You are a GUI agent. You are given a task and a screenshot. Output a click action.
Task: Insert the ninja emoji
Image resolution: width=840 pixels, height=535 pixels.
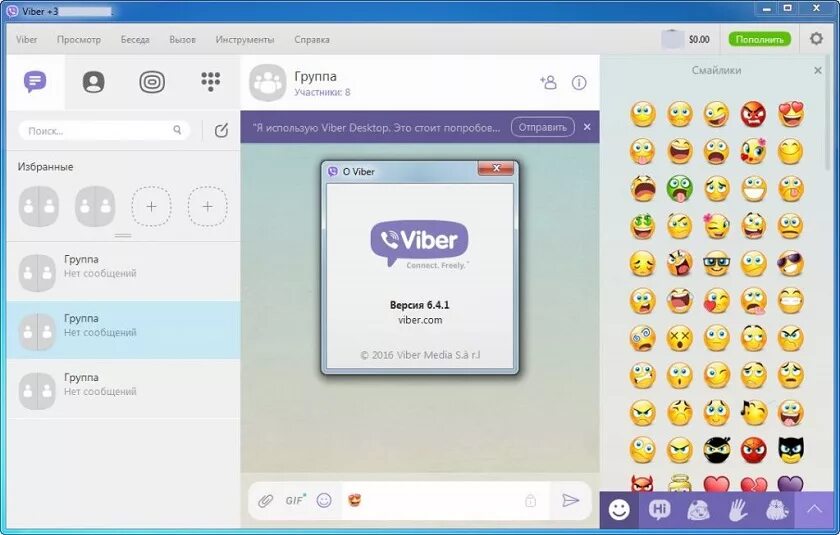click(717, 450)
